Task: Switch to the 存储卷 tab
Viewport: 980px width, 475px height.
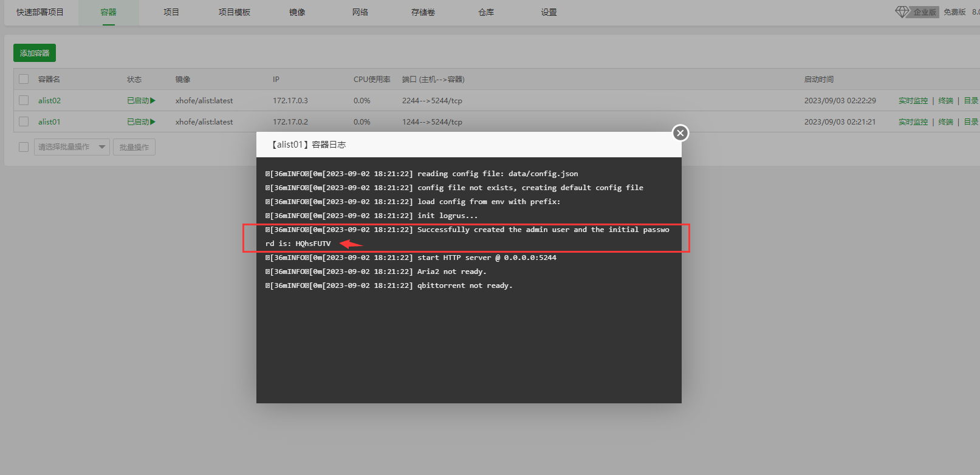Action: pos(423,12)
